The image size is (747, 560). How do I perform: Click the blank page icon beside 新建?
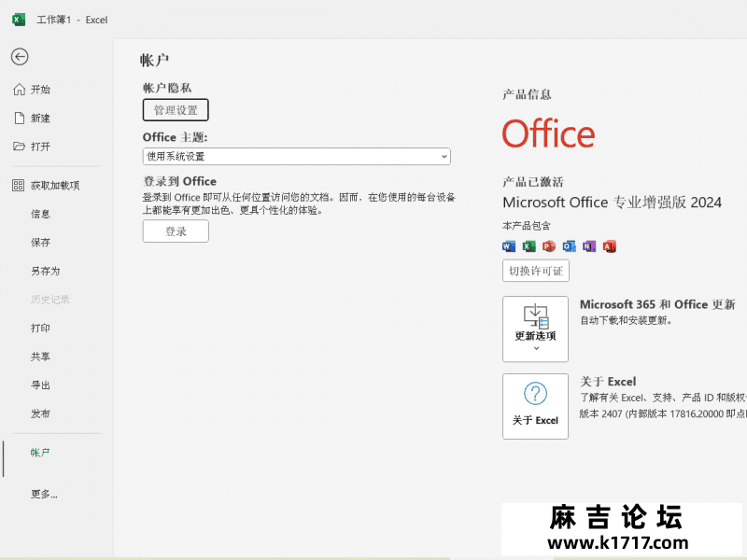19,119
